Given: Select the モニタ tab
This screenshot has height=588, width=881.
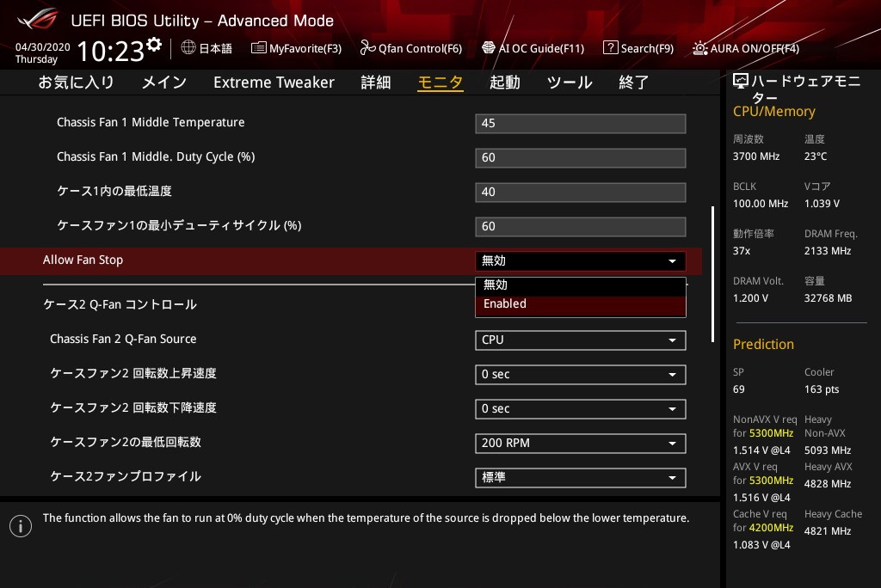Looking at the screenshot, I should point(440,82).
